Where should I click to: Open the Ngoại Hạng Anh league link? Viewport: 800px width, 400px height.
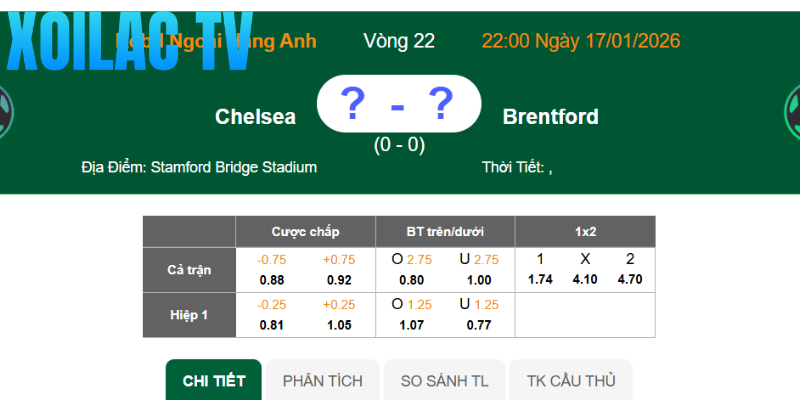click(216, 41)
